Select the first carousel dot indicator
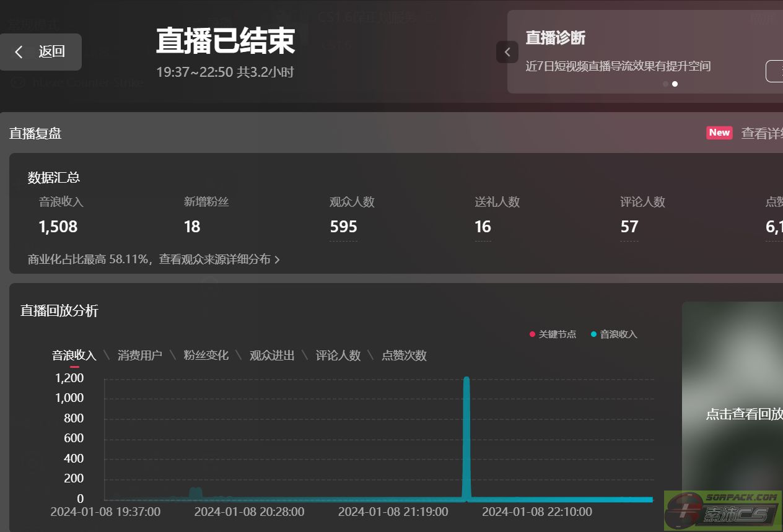 click(x=665, y=84)
